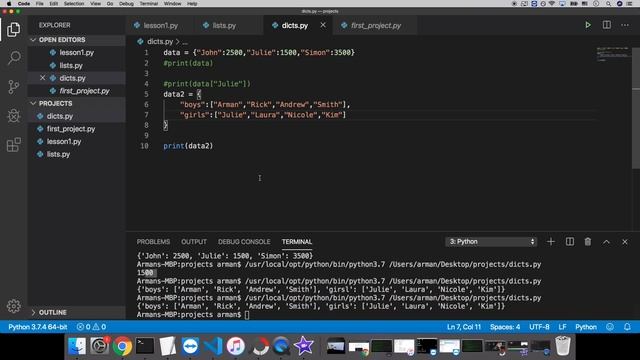Click the feedback smiley in status bar
Screen dimensions: 640x360
(x=610, y=327)
